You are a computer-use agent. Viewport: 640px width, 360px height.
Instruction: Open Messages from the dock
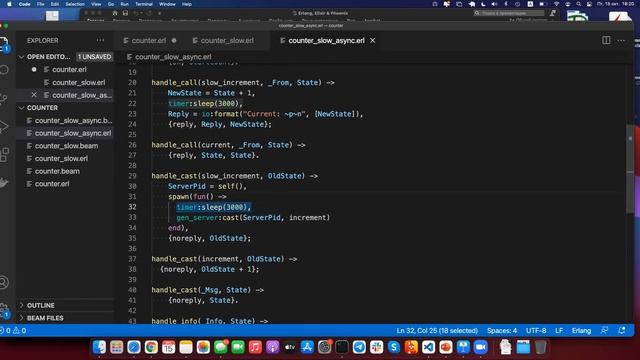[220, 347]
